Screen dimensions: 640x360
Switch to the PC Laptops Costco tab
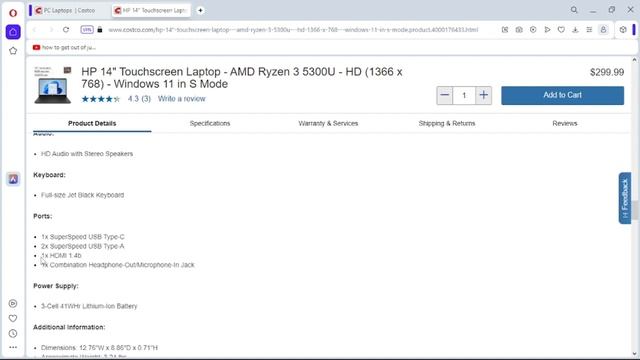pyautogui.click(x=69, y=11)
